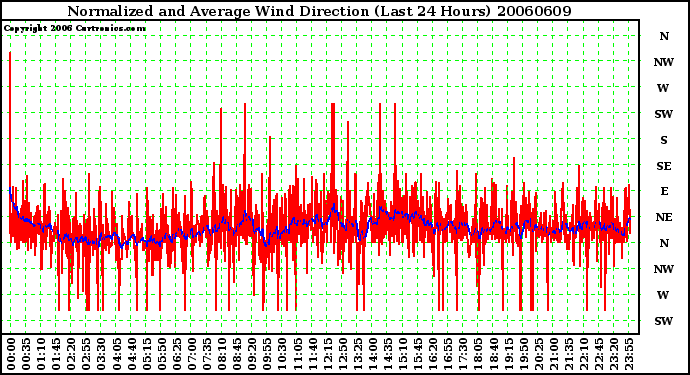Click the 07:35 time label
The height and width of the screenshot is (375, 690).
point(207,354)
